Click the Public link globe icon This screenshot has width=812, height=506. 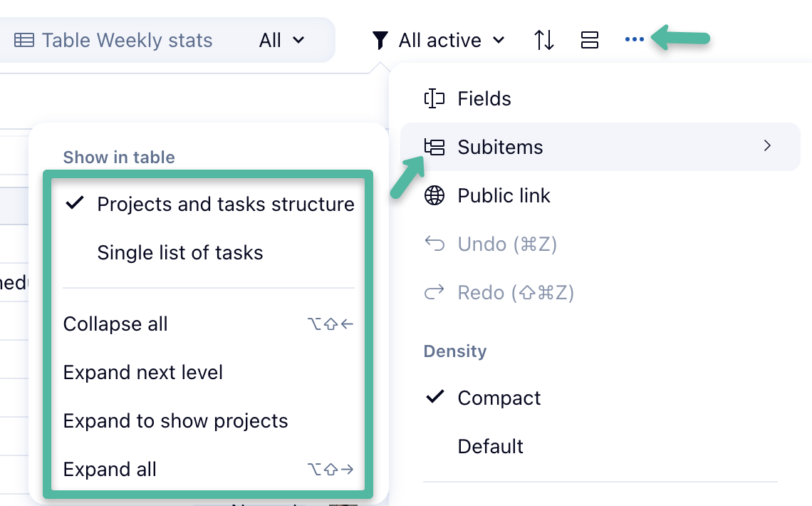434,195
